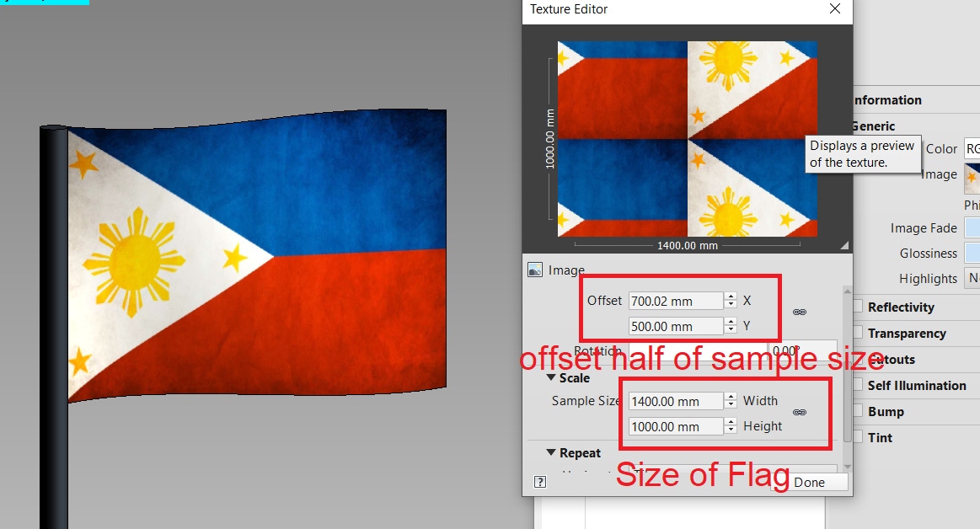The height and width of the screenshot is (529, 980).
Task: Increment Offset Y using its up arrow
Action: coord(730,322)
